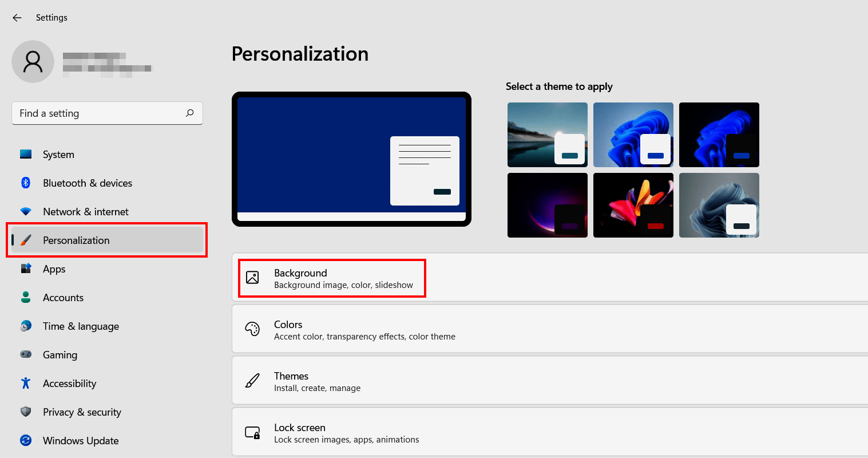Select the purple planet theme thumbnail
Screen dimensions: 868x458
[x=547, y=205]
